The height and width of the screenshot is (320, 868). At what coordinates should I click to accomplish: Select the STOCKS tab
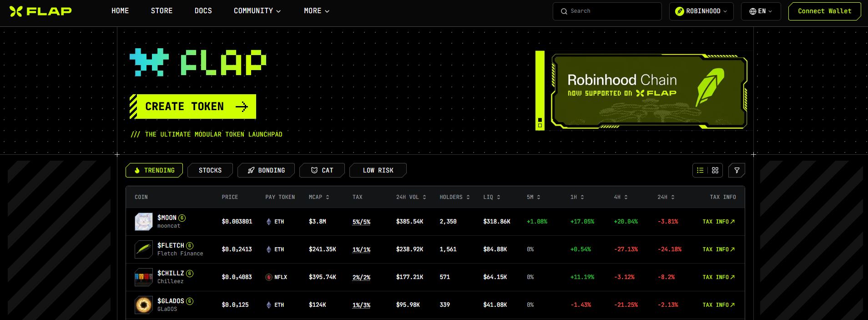pos(210,170)
